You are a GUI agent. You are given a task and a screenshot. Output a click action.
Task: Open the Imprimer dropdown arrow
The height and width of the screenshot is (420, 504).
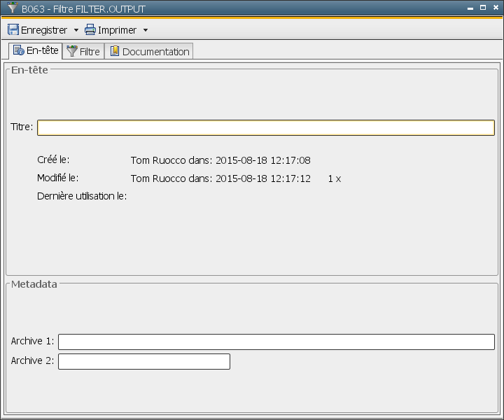click(x=146, y=30)
